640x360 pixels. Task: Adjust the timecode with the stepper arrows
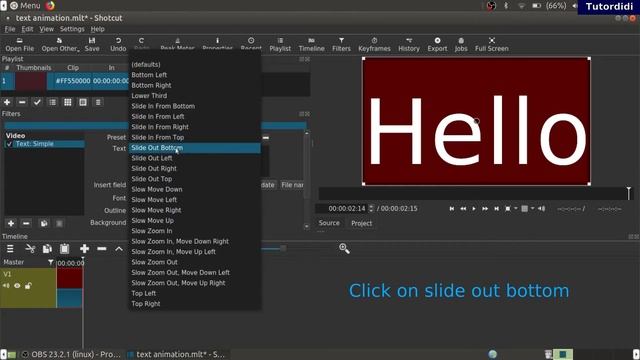tap(371, 209)
